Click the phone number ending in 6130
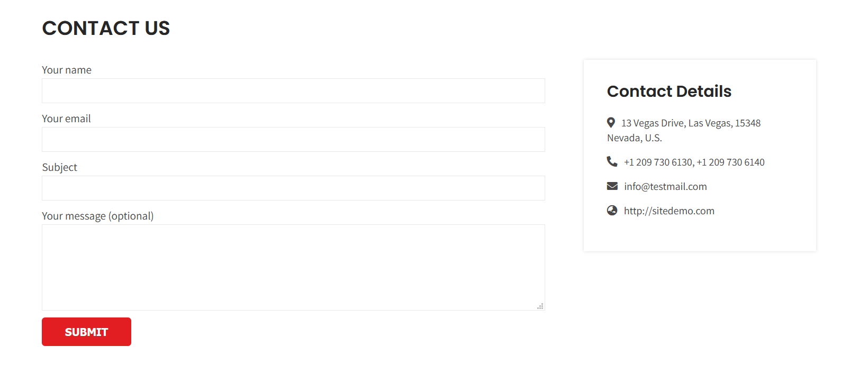Screen dimensions: 868x382 658,162
